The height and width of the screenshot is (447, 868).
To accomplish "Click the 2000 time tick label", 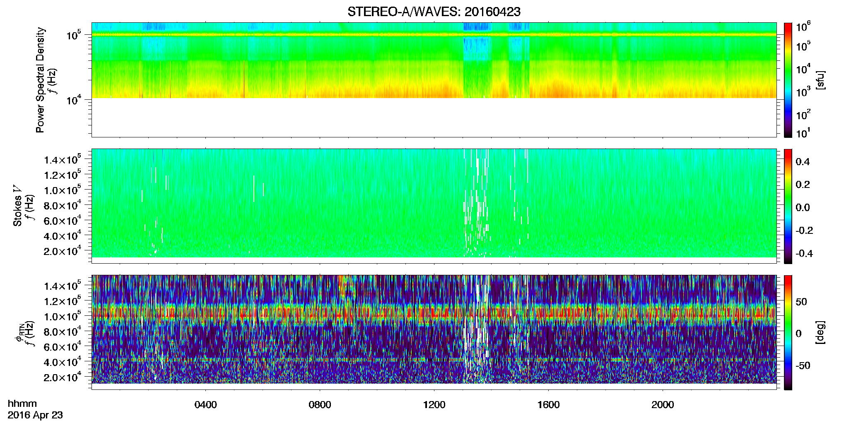I will [663, 405].
